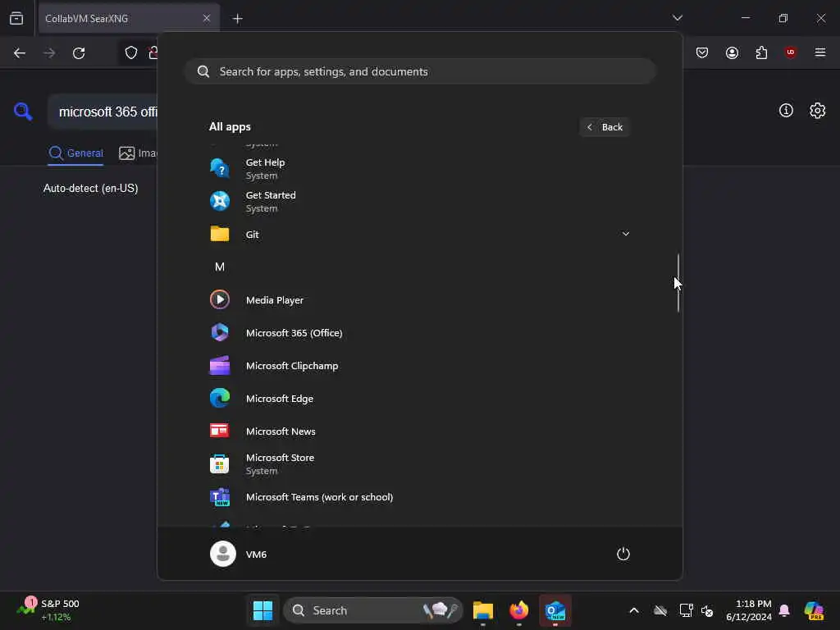Click OneDrive cloud icon in tray

[660, 610]
